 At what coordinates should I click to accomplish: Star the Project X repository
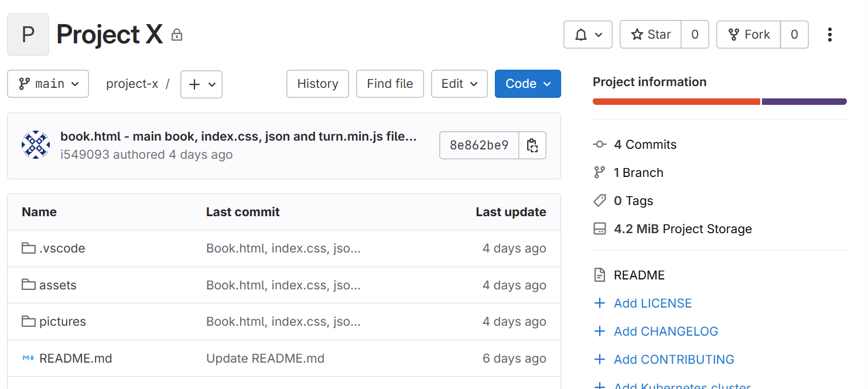pos(651,35)
